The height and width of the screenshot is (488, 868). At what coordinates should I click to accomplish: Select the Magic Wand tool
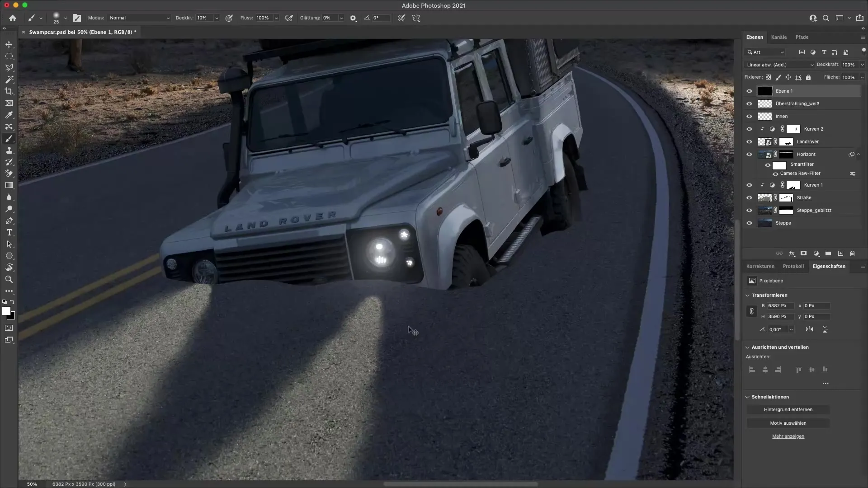(9, 80)
